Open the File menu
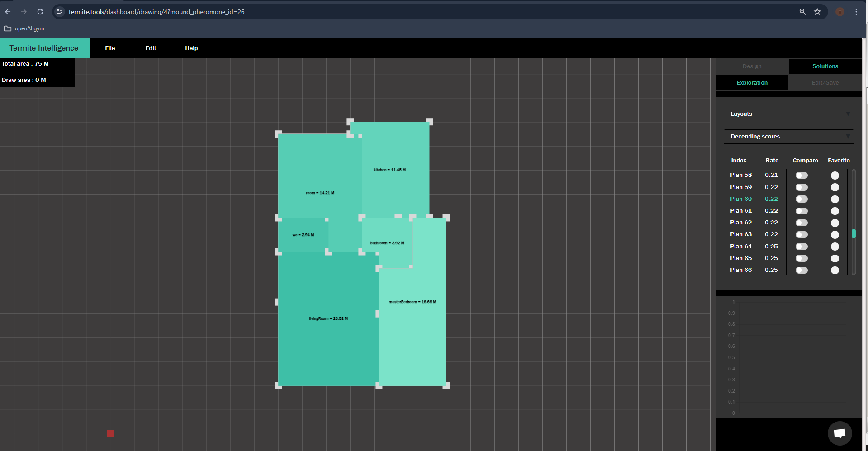Screen dimensions: 868x451 point(110,48)
